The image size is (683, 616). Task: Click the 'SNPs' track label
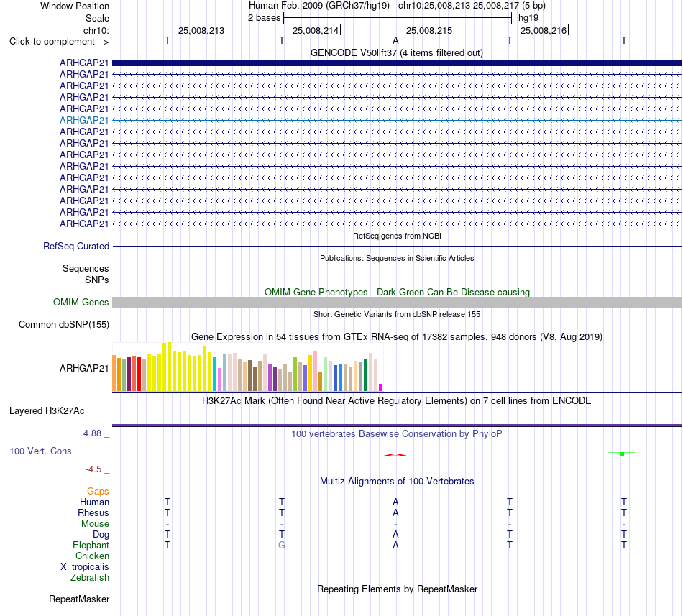(x=97, y=280)
